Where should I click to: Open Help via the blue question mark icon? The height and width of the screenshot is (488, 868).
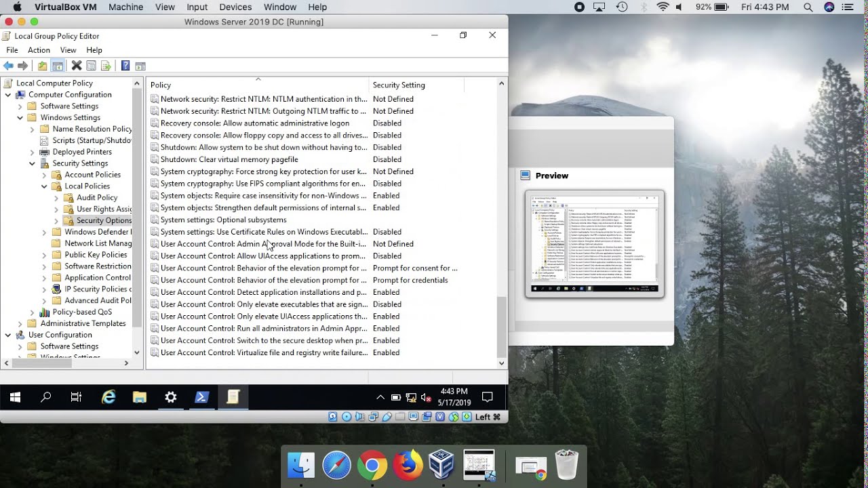[x=125, y=66]
